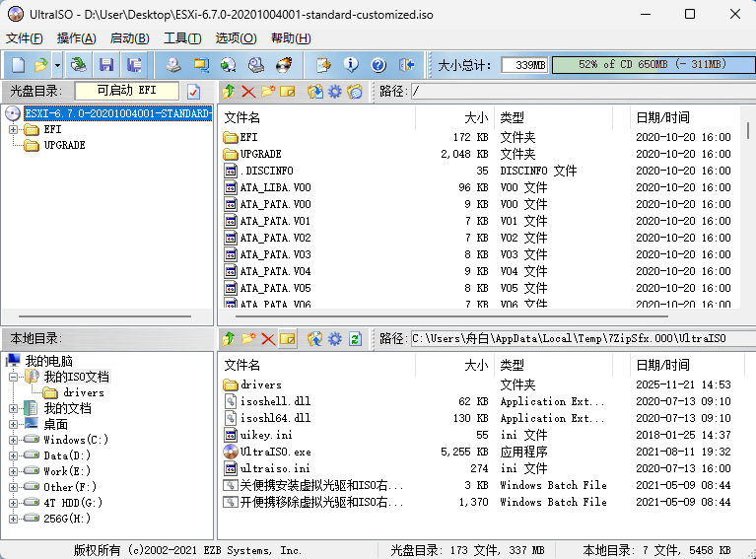
Task: Click red X delete icon in ISO pane
Action: (247, 92)
